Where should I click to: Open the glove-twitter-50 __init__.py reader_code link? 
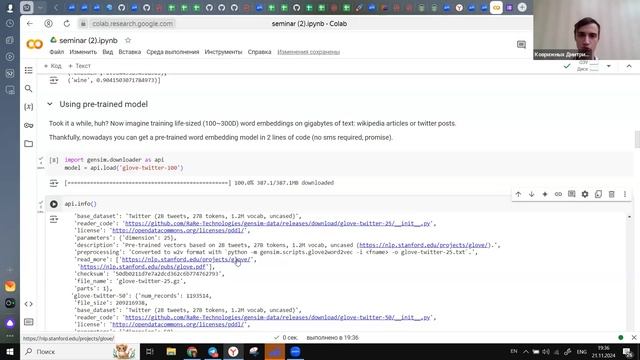tap(278, 317)
